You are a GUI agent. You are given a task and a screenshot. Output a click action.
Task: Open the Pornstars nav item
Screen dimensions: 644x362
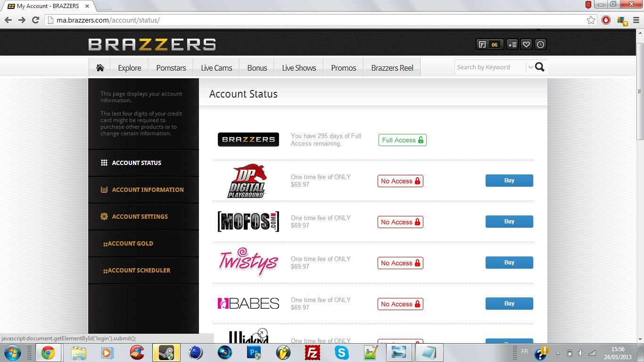click(171, 68)
